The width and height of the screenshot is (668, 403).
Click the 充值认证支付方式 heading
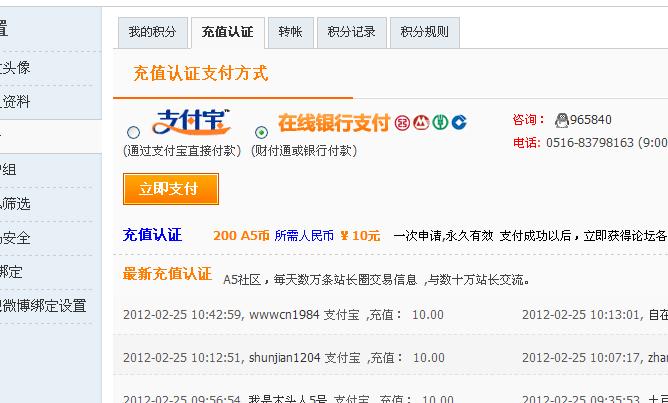(x=201, y=73)
